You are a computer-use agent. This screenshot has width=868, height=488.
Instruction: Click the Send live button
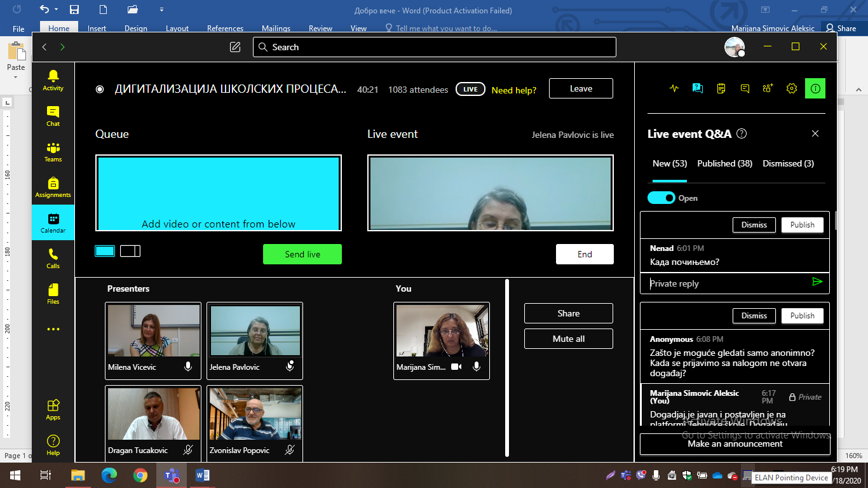[x=302, y=254]
